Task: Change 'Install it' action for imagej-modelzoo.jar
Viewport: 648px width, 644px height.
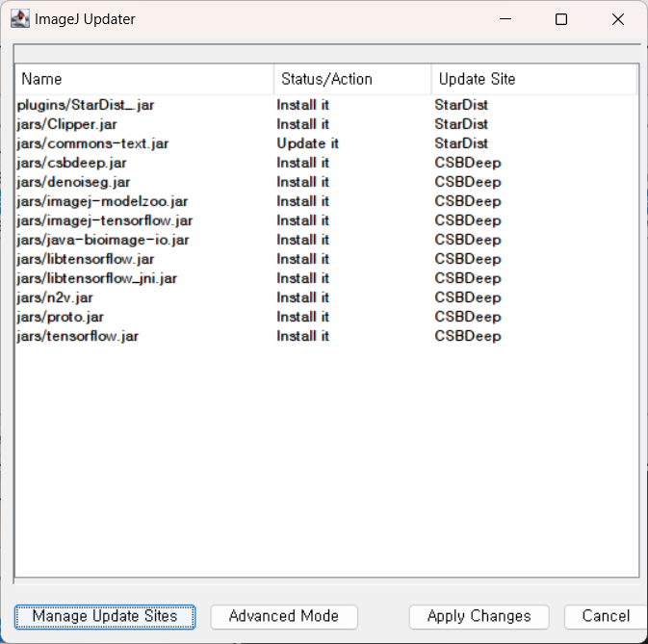Action: click(302, 201)
